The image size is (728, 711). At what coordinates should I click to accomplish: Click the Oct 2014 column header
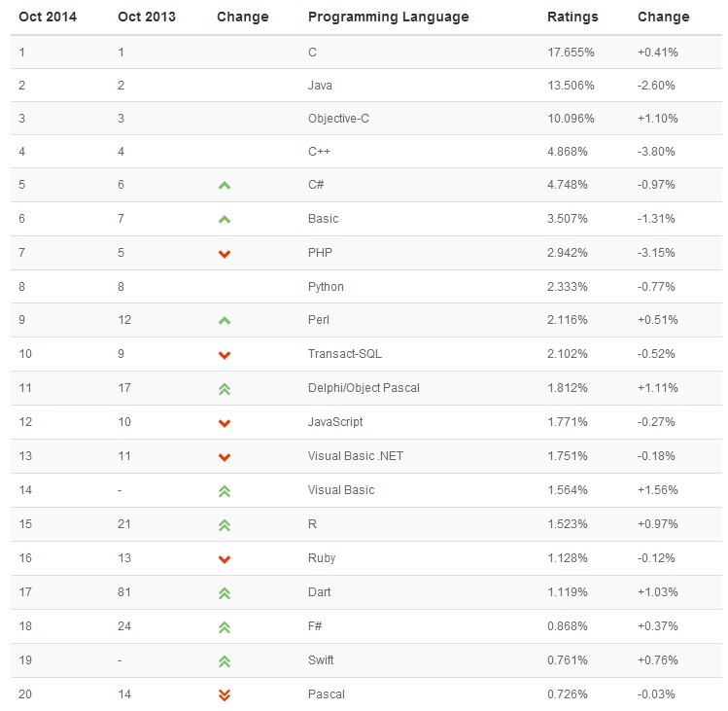[x=48, y=17]
